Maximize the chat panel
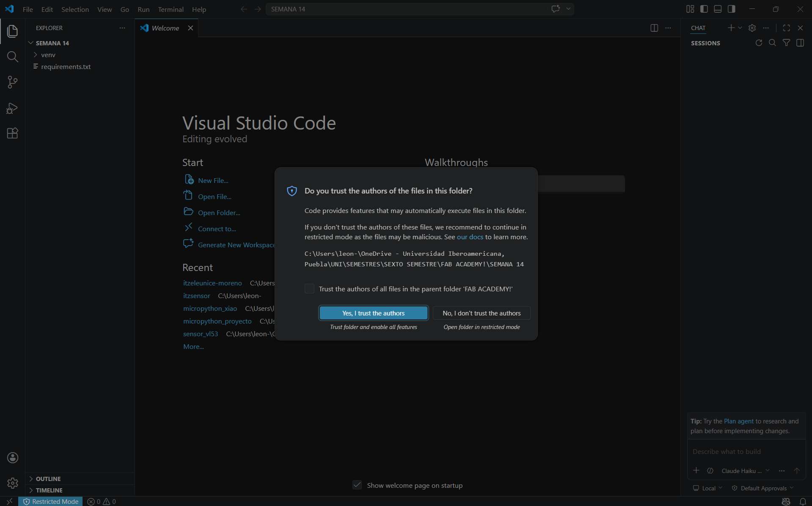812x506 pixels. tap(787, 28)
